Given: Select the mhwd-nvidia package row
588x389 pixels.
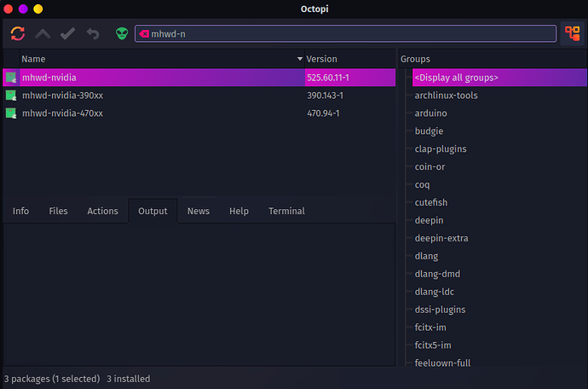Looking at the screenshot, I should click(199, 78).
